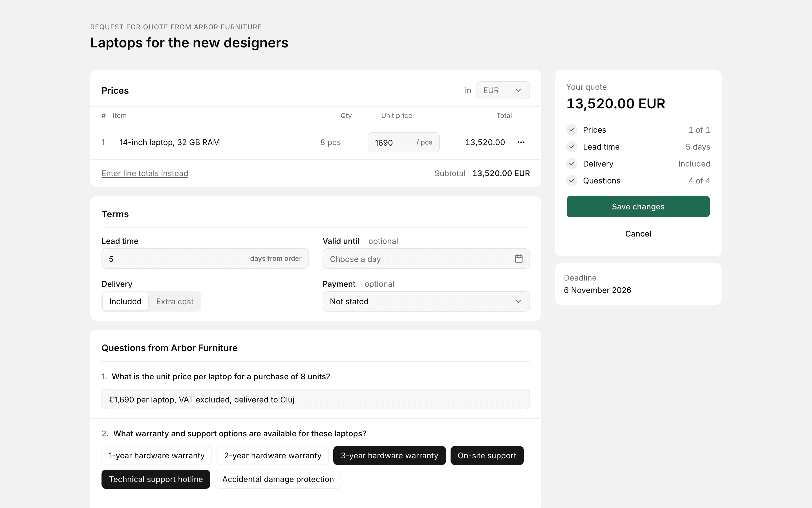812x508 pixels.
Task: Open the three-dot menu for the laptop row
Action: click(521, 143)
